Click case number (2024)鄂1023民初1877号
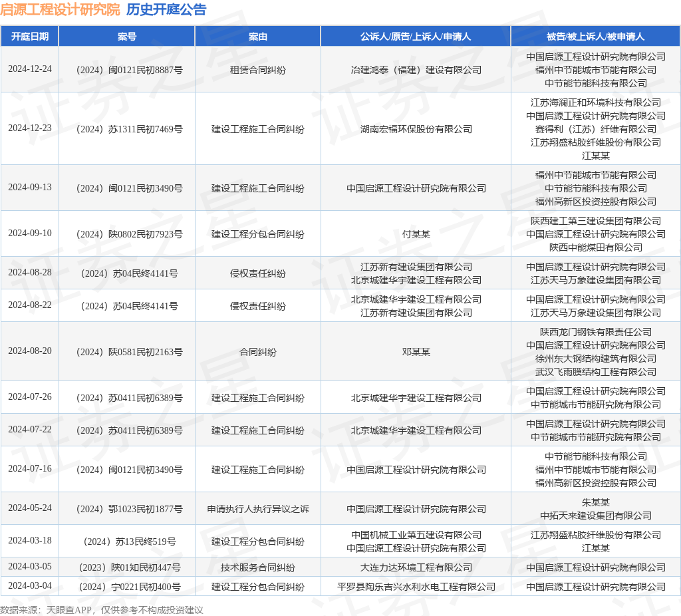This screenshot has height=616, width=681. tap(130, 509)
